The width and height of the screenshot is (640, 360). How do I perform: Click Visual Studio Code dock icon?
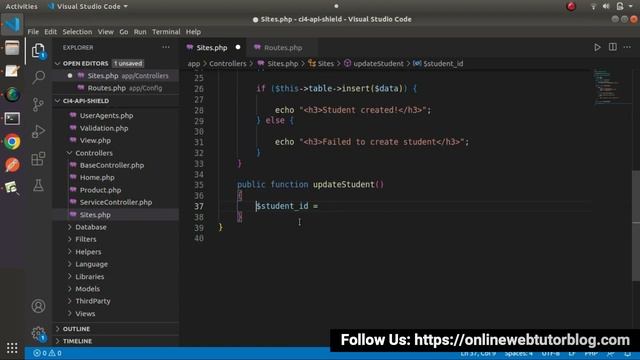click(12, 24)
